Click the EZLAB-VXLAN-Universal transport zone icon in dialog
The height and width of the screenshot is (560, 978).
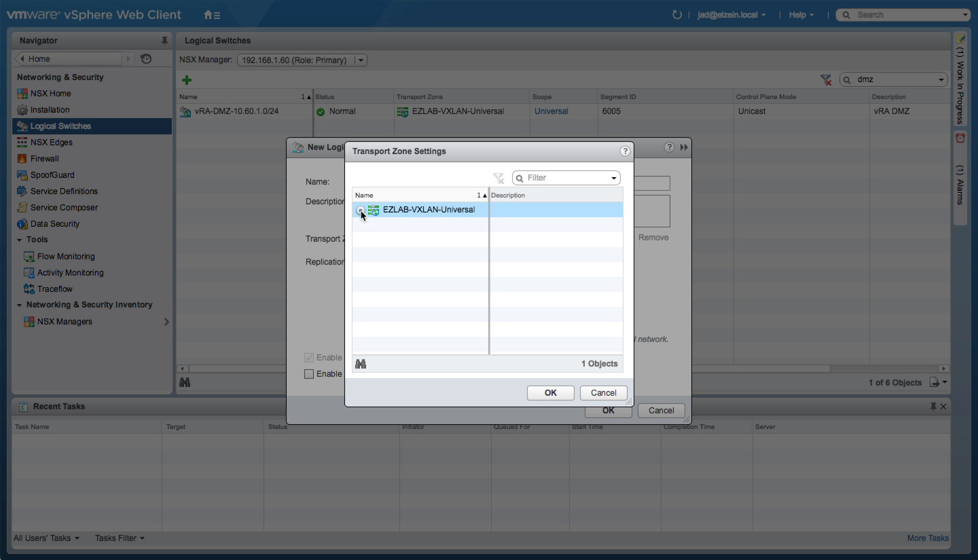(x=374, y=210)
